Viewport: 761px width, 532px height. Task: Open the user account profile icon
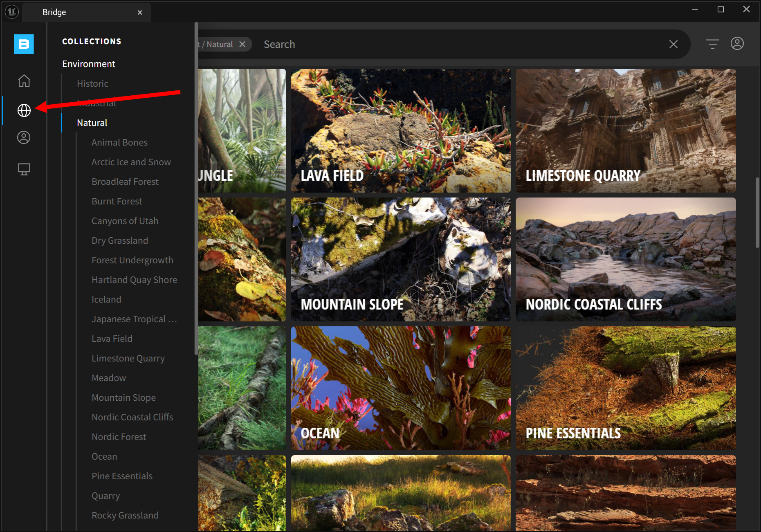737,43
